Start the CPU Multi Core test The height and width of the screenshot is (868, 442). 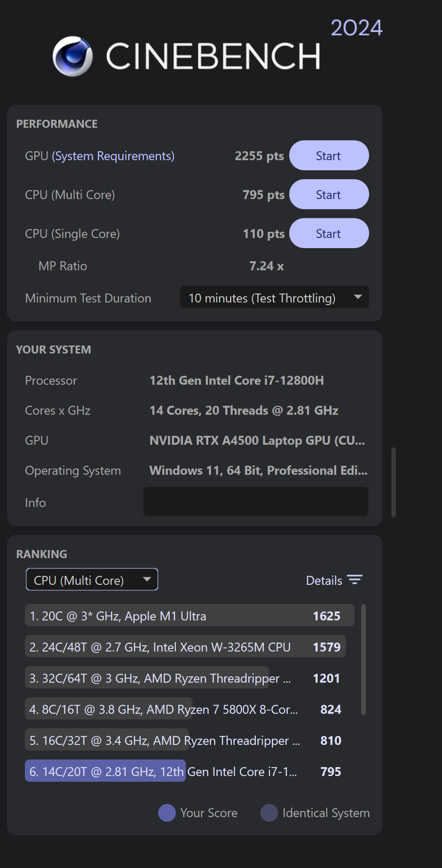329,195
